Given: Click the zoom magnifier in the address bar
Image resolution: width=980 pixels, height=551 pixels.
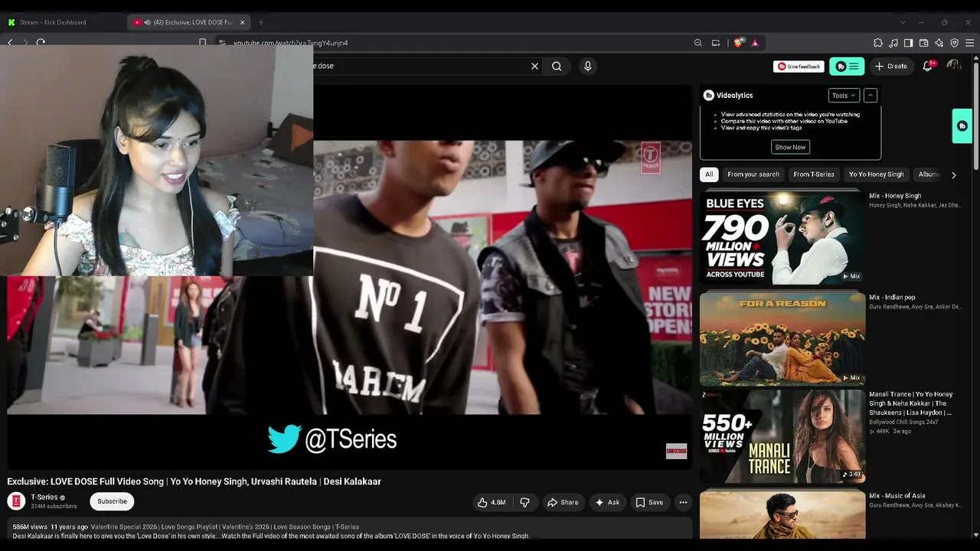Looking at the screenshot, I should 697,43.
